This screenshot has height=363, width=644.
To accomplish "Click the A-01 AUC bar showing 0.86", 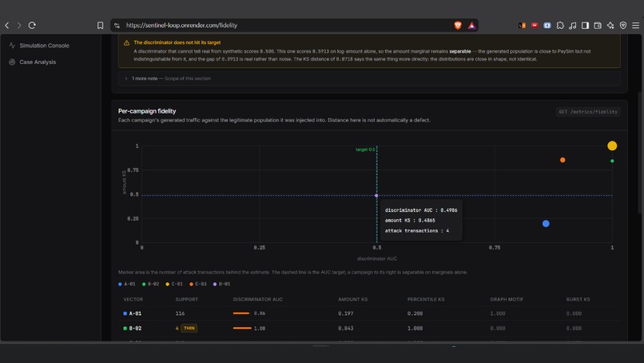I will click(x=241, y=313).
